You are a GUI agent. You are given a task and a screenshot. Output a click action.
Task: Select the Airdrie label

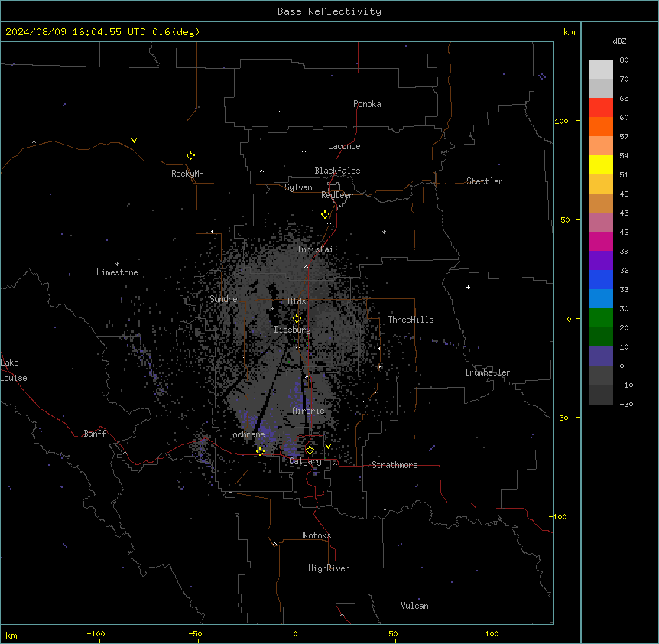point(308,411)
